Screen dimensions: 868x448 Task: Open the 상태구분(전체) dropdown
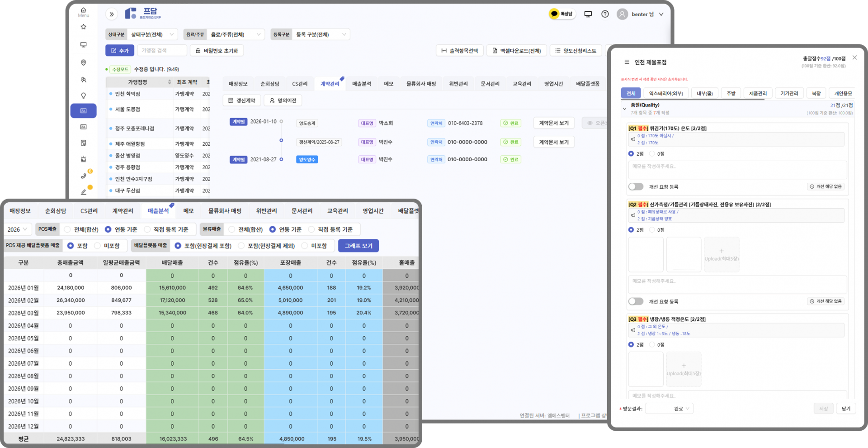153,34
